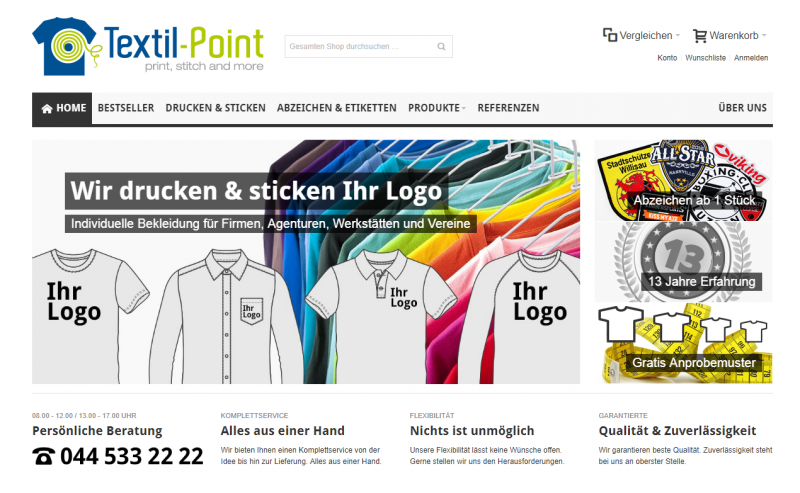
Task: Open the ÜBER UNS page
Action: point(742,108)
